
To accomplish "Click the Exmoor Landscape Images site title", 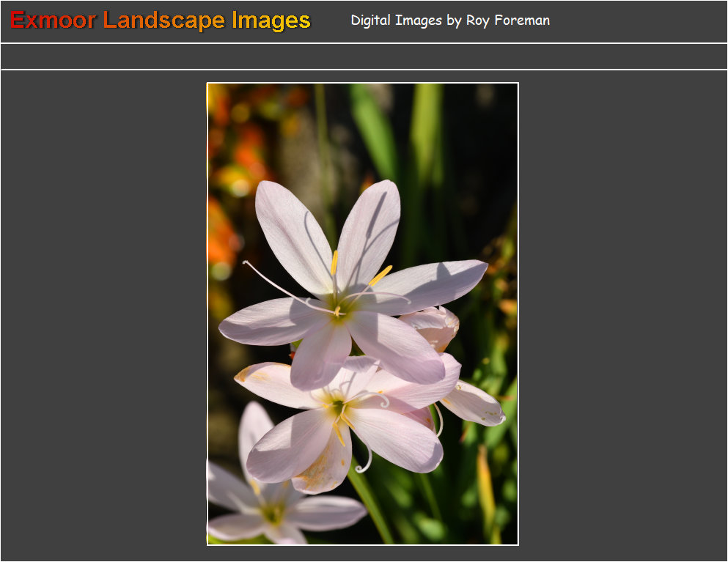I will click(x=161, y=21).
